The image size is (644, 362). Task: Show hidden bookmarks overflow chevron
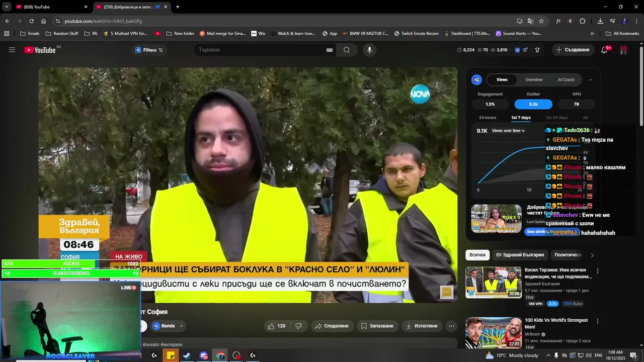592,34
